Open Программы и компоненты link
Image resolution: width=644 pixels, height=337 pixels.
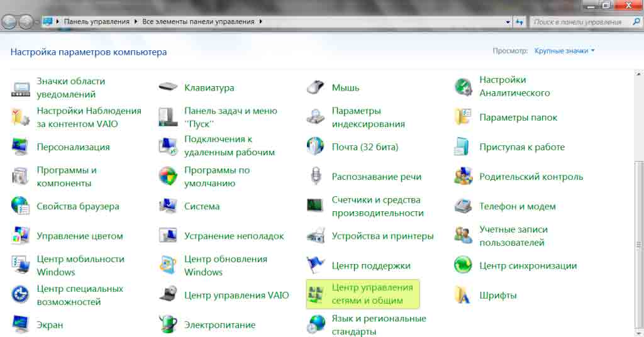coord(67,177)
